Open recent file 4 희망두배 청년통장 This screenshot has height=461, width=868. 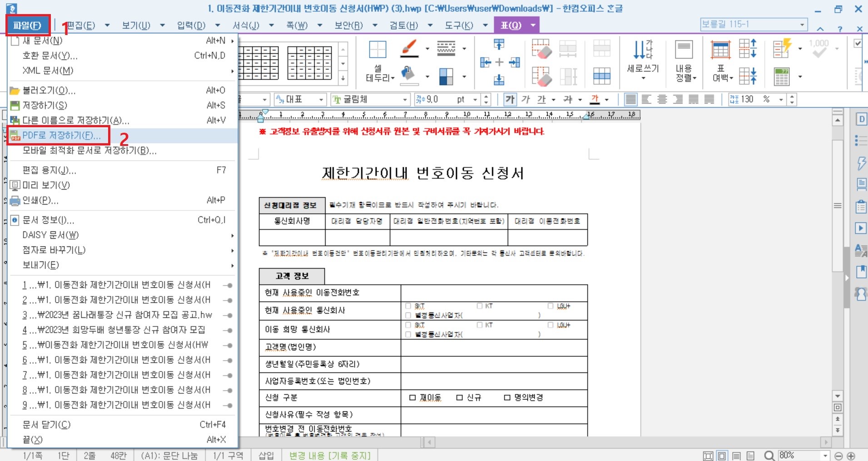tap(123, 330)
